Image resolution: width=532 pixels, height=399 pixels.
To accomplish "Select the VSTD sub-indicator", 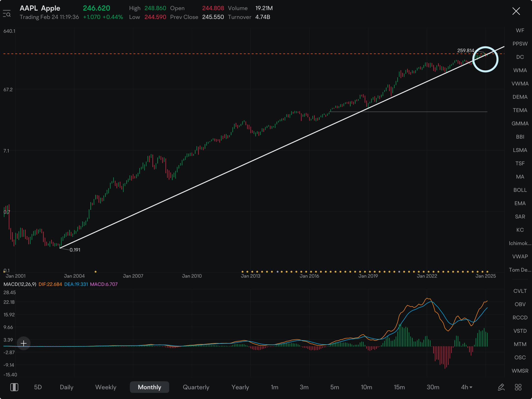I will point(520,331).
